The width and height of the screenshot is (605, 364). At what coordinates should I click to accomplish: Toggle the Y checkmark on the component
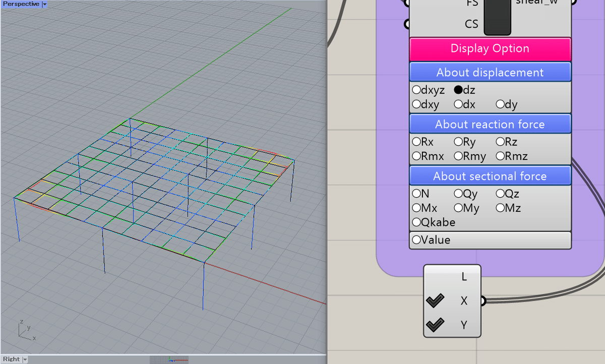pyautogui.click(x=435, y=325)
